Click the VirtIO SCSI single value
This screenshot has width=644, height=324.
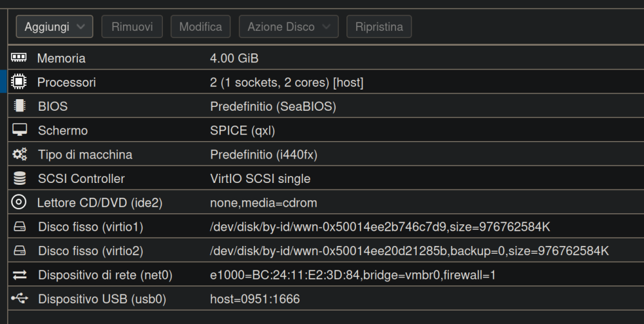point(260,178)
